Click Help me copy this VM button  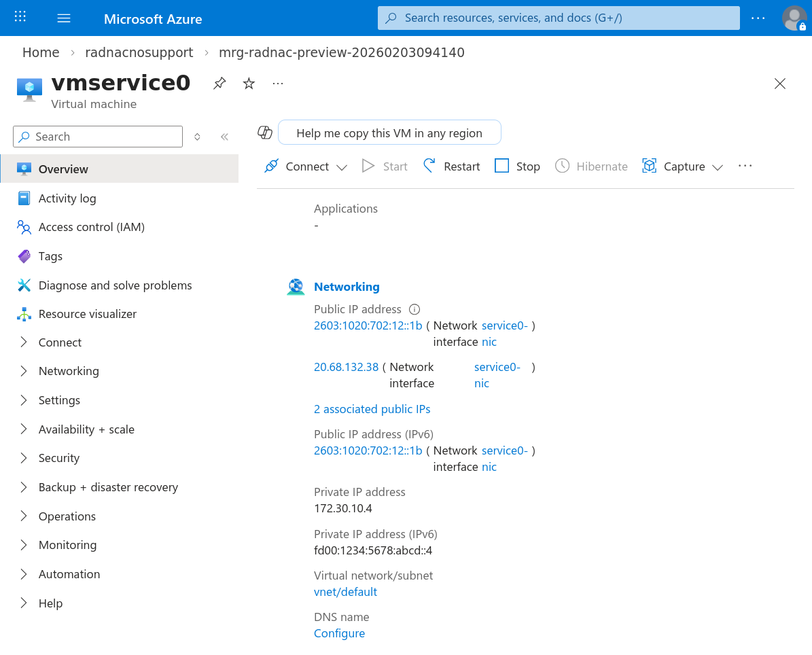tap(389, 133)
